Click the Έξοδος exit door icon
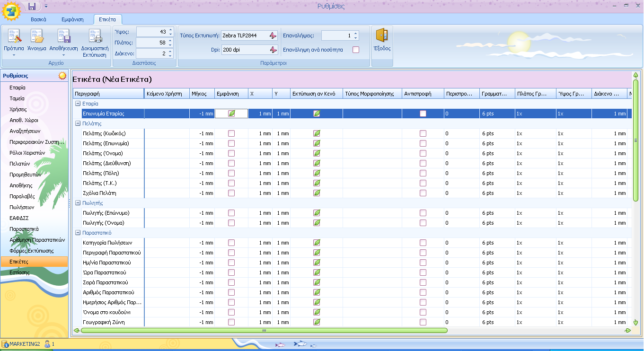The image size is (644, 351). tap(382, 35)
